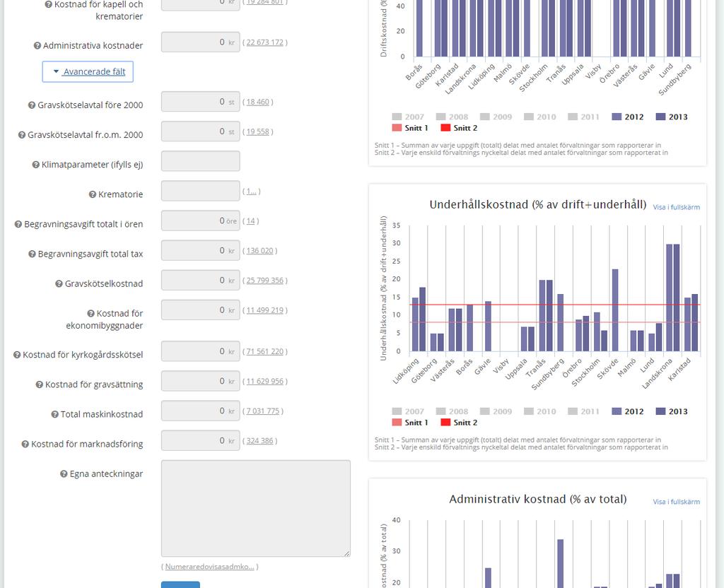Focus the Begravningsavgift total tax input
724x588 pixels.
(x=200, y=251)
